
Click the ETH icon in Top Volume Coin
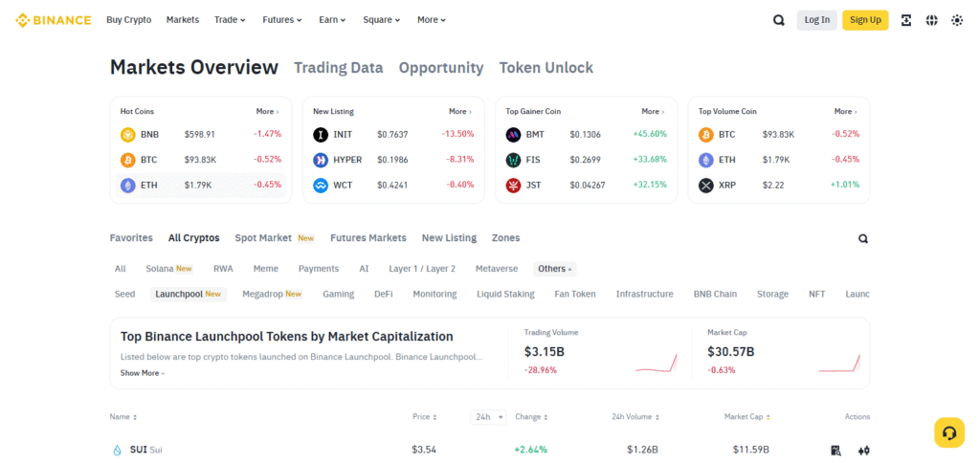click(705, 160)
